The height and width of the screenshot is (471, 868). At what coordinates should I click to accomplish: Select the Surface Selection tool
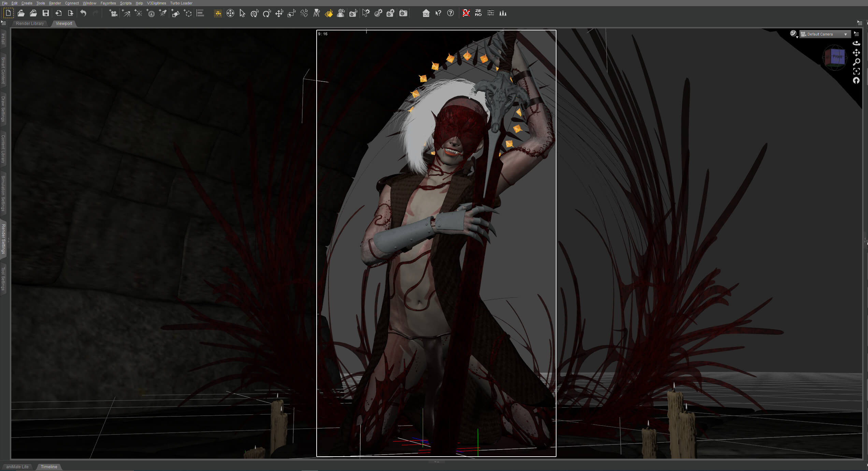(x=329, y=13)
